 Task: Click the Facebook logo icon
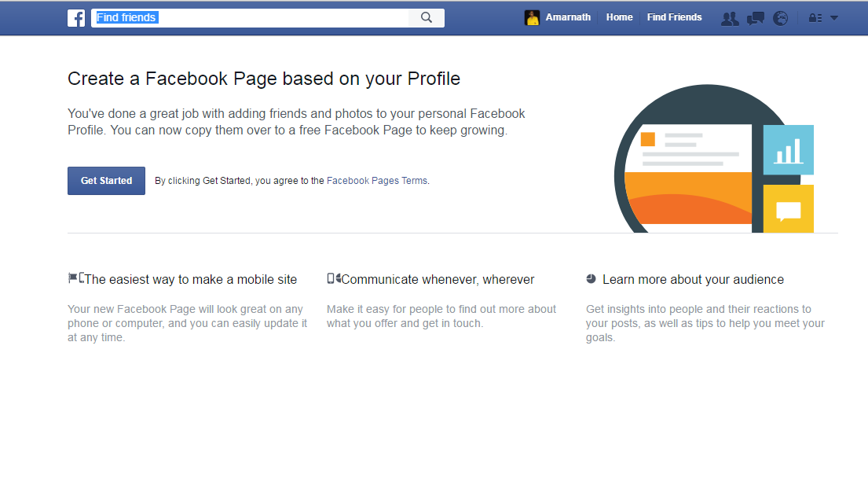pyautogui.click(x=76, y=18)
